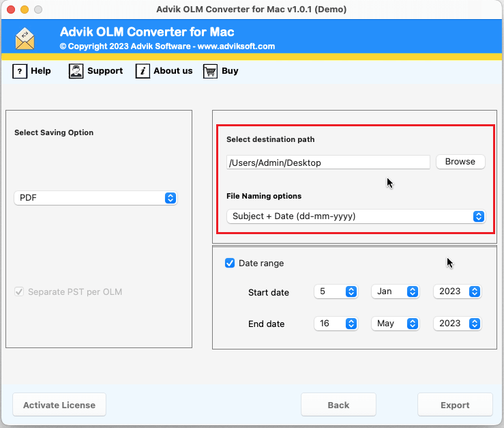Click the Buy shopping cart icon
Image resolution: width=504 pixels, height=428 pixels.
point(210,71)
